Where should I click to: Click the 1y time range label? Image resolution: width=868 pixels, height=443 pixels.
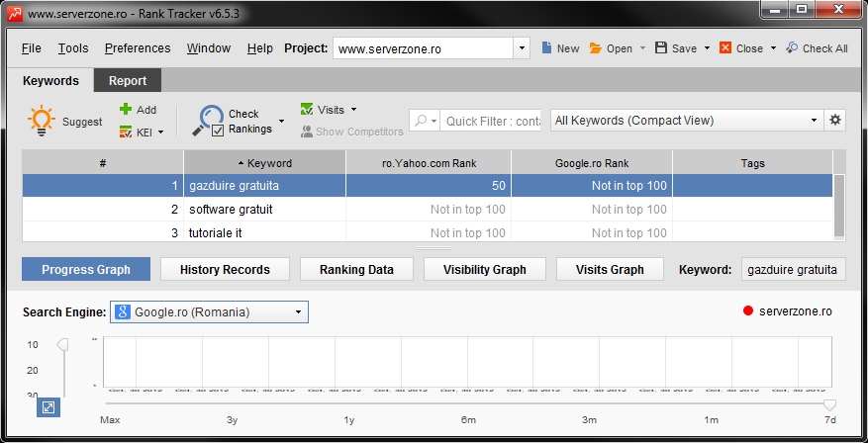tap(348, 420)
